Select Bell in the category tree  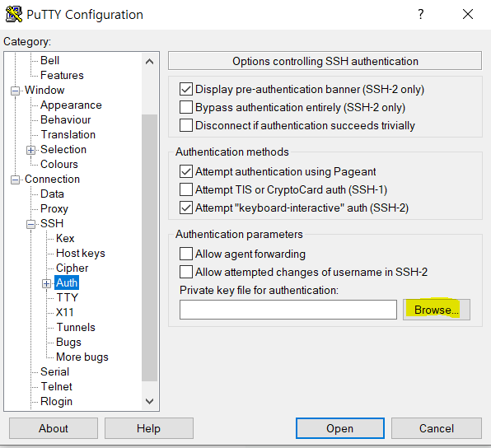49,60
